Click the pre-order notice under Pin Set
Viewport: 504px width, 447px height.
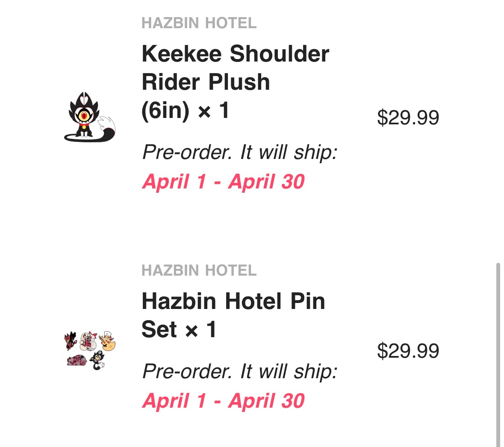239,371
